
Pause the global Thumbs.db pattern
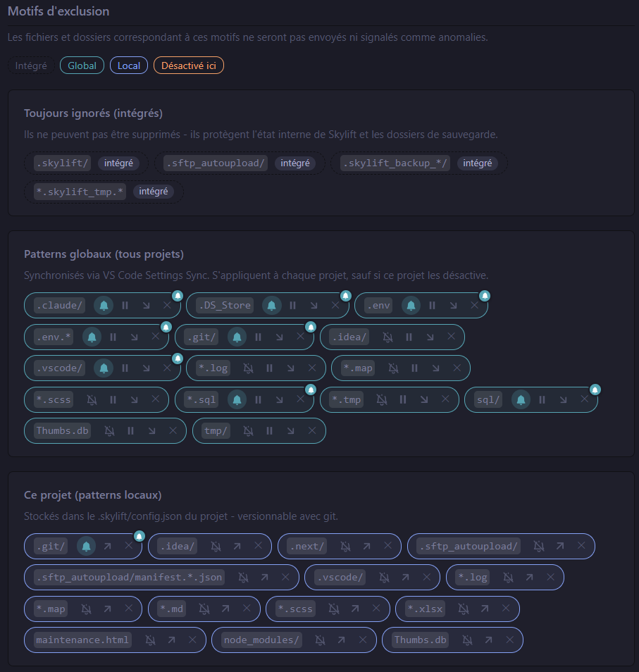click(x=131, y=430)
